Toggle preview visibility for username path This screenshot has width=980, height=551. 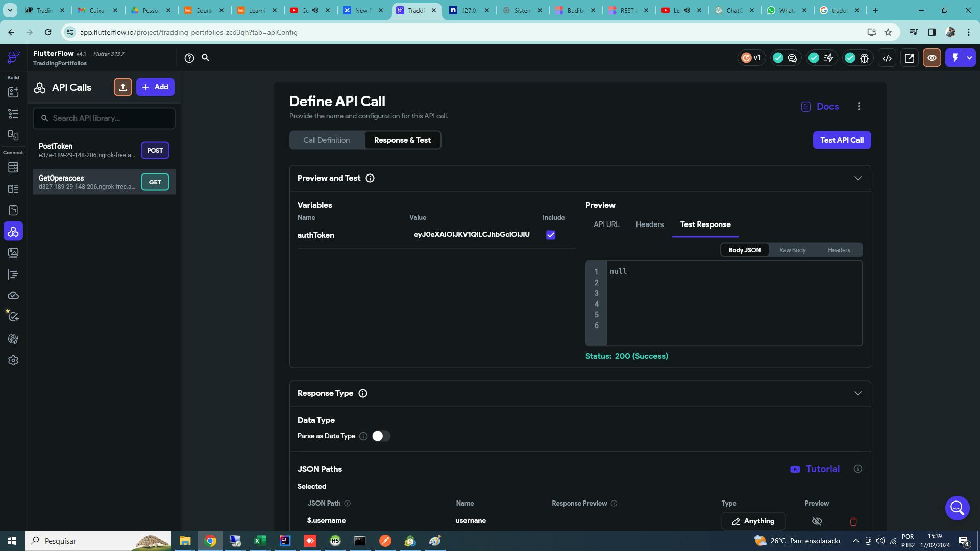(x=817, y=521)
